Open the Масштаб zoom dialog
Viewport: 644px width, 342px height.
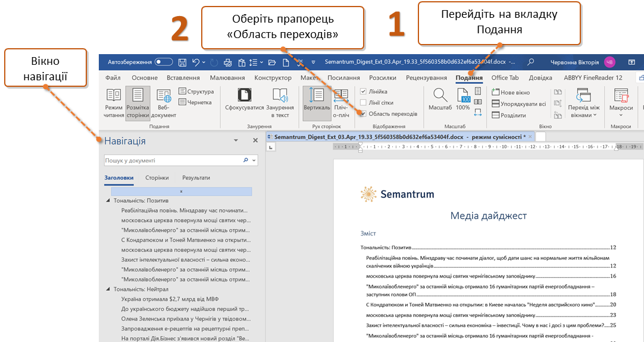tap(440, 100)
